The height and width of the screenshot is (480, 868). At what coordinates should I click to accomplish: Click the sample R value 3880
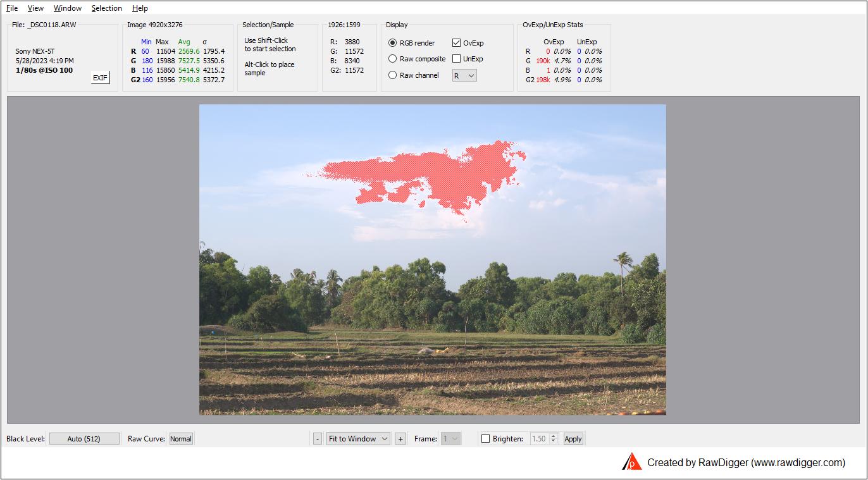[x=352, y=42]
